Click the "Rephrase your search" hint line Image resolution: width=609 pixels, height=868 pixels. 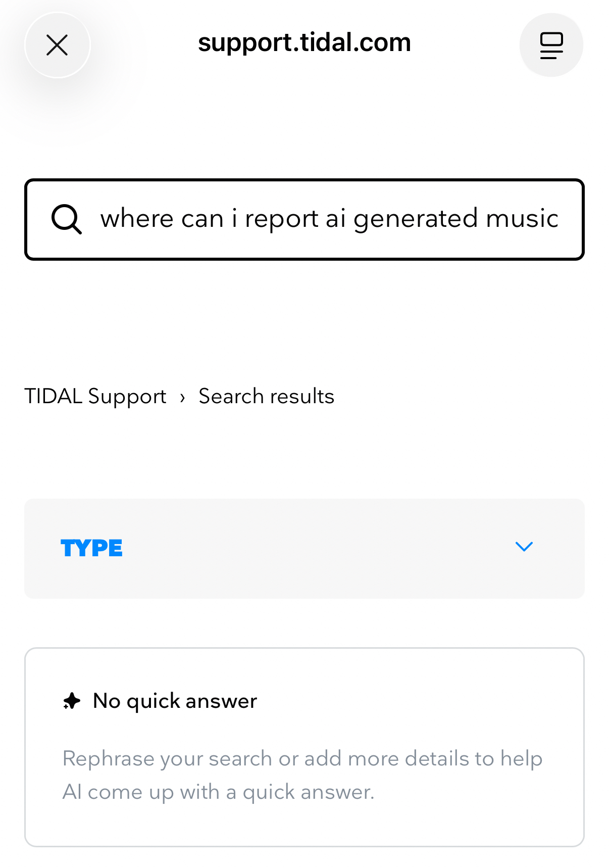click(x=302, y=758)
